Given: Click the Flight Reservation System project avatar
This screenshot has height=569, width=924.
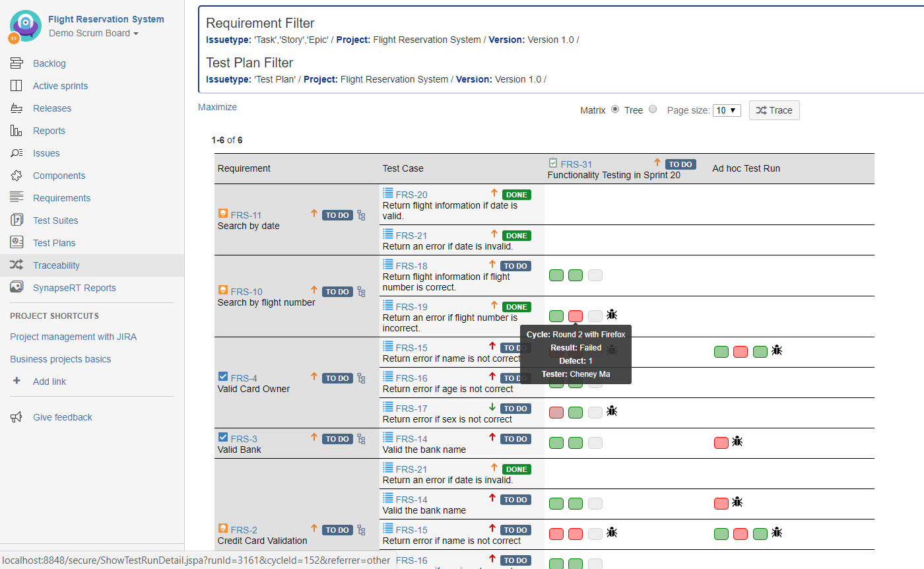Looking at the screenshot, I should (x=25, y=26).
